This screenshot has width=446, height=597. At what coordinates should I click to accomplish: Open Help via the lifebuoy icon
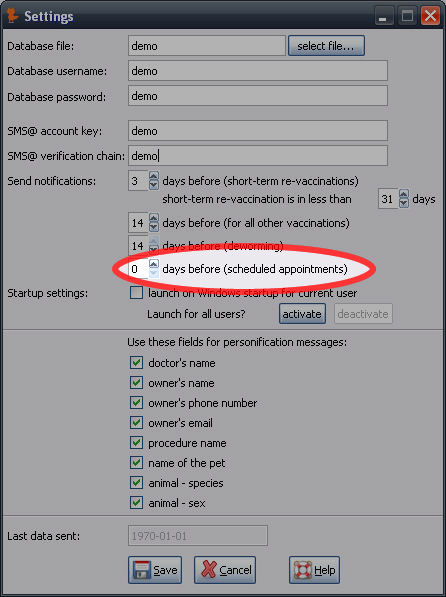point(314,570)
